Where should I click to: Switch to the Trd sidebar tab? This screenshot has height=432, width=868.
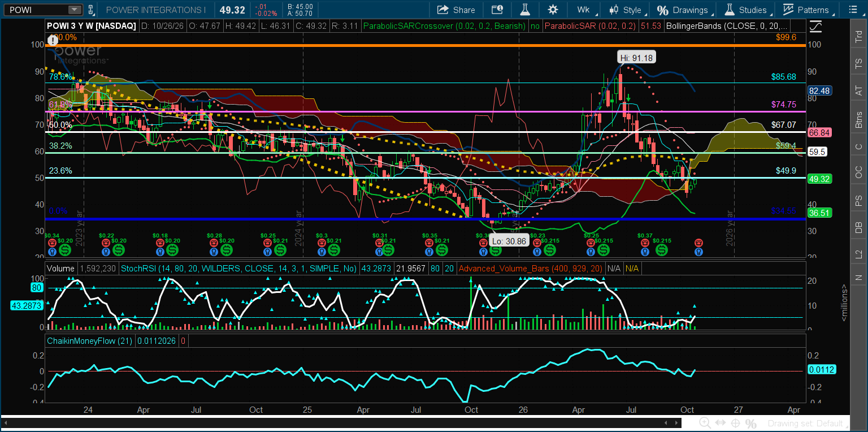[x=858, y=35]
